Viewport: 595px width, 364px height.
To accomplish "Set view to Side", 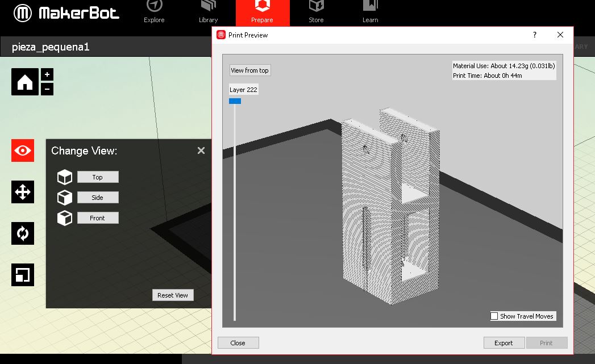I will pyautogui.click(x=98, y=198).
